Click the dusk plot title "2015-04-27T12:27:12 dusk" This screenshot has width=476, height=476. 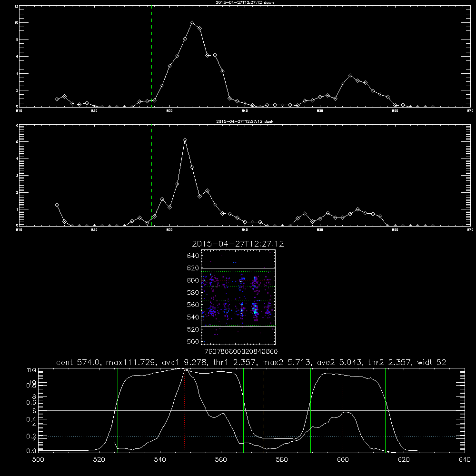tap(245, 121)
